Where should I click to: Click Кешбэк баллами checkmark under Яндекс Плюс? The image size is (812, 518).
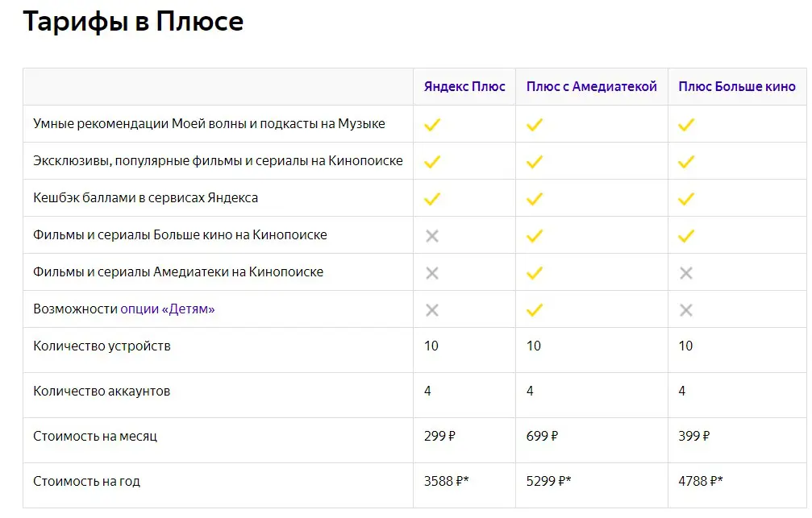pos(432,199)
